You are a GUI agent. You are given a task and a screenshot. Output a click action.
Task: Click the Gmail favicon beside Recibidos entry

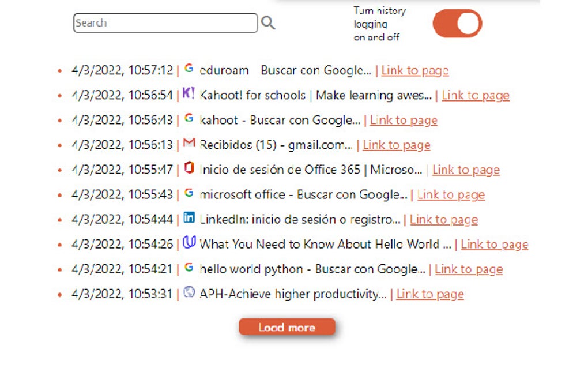point(189,143)
